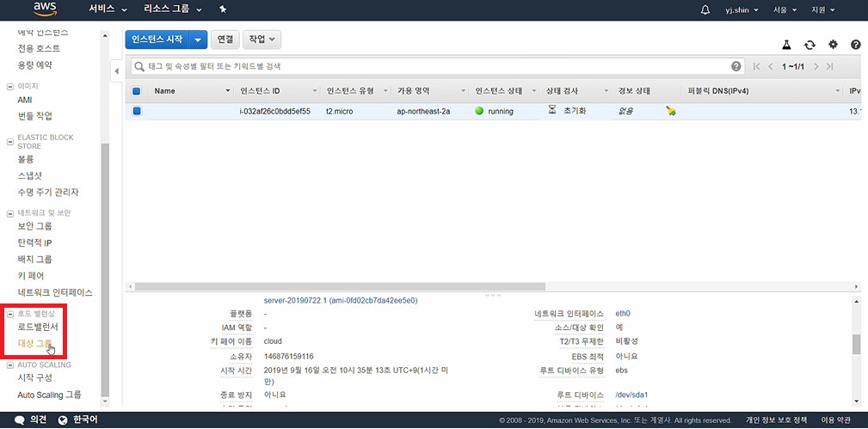Go to previous page of results

click(x=770, y=66)
